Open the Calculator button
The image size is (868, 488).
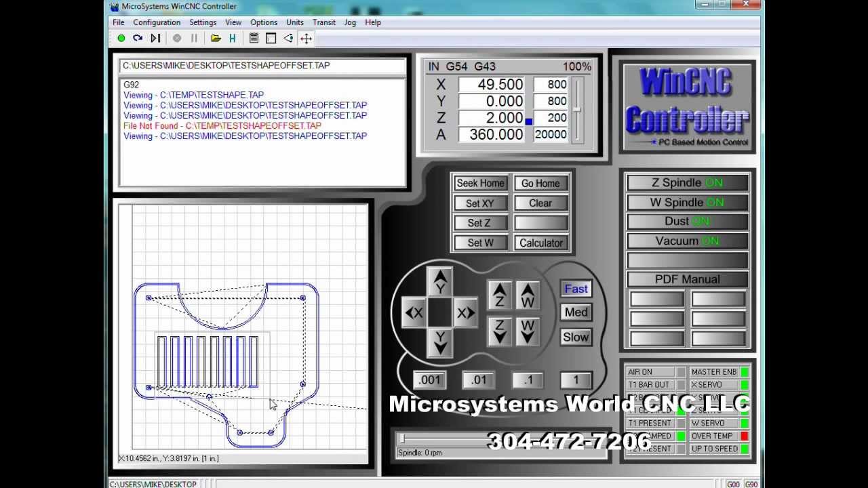pos(540,243)
